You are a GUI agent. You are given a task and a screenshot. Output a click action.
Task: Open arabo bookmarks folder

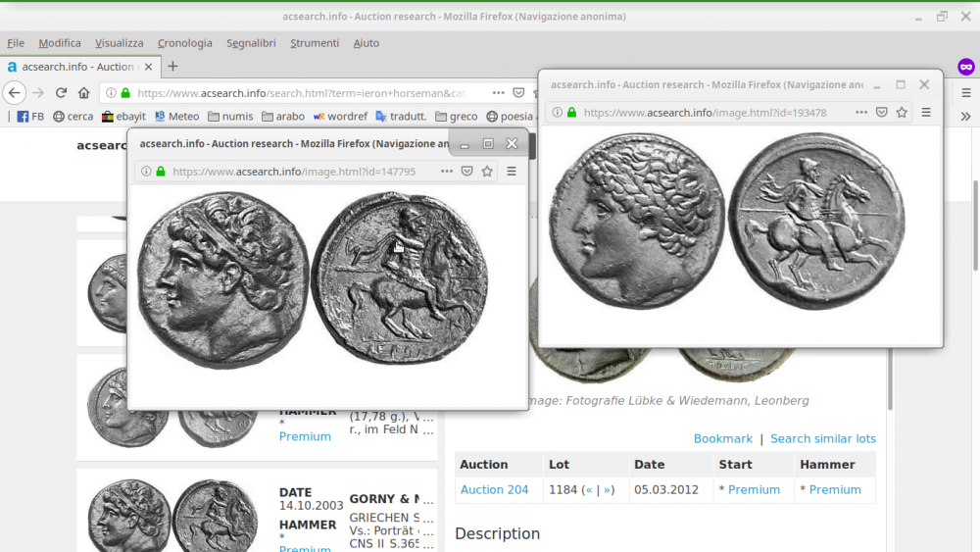click(283, 117)
